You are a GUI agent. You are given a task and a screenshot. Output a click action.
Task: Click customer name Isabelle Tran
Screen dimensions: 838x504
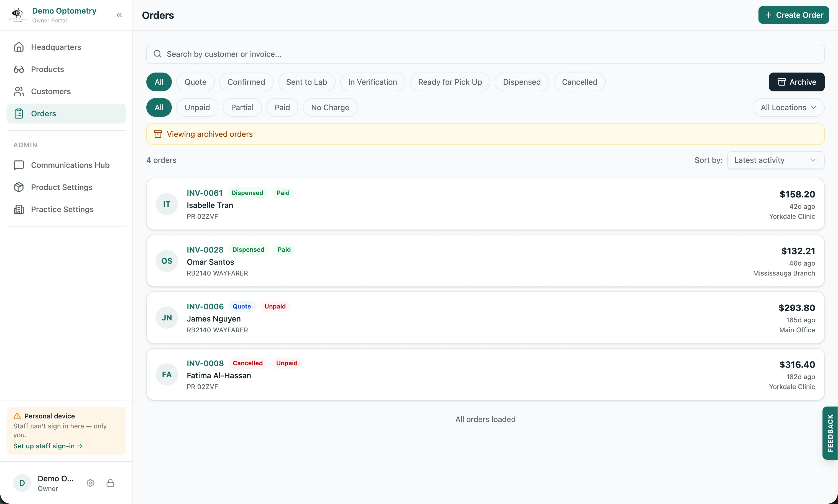[x=210, y=205]
